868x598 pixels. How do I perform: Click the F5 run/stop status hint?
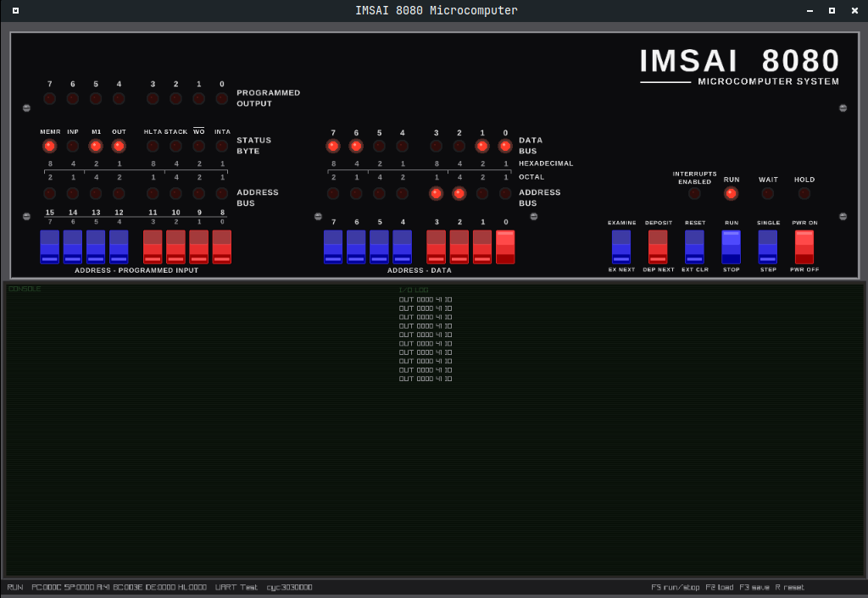coord(676,588)
